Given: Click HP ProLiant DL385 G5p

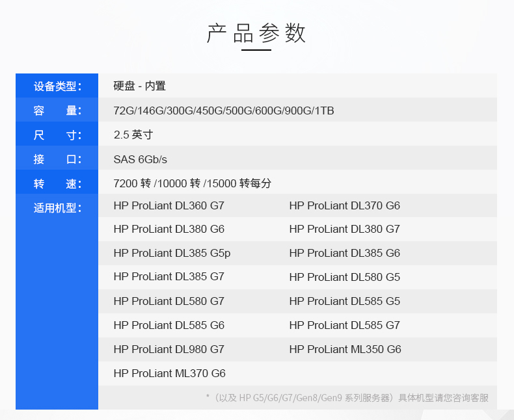Looking at the screenshot, I should click(x=172, y=254).
